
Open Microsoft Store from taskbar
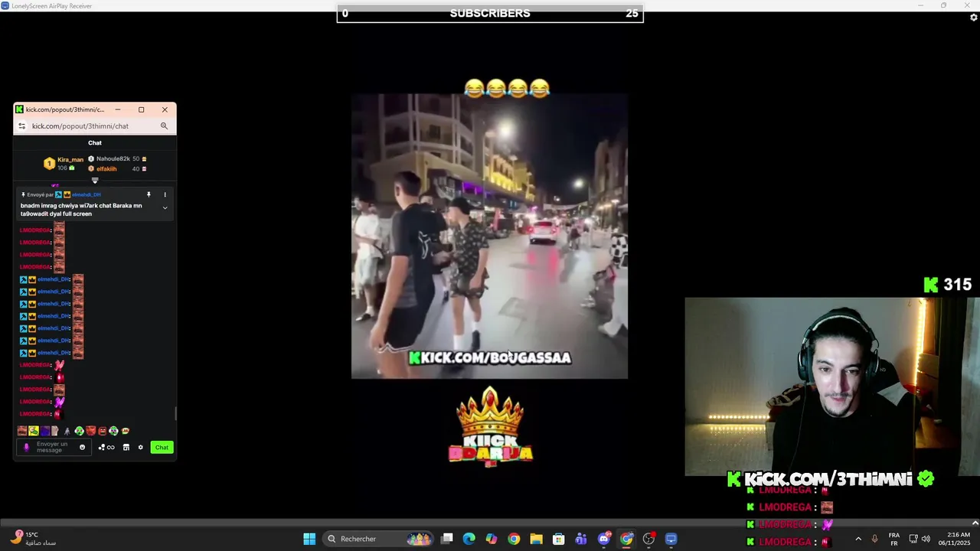pos(559,539)
